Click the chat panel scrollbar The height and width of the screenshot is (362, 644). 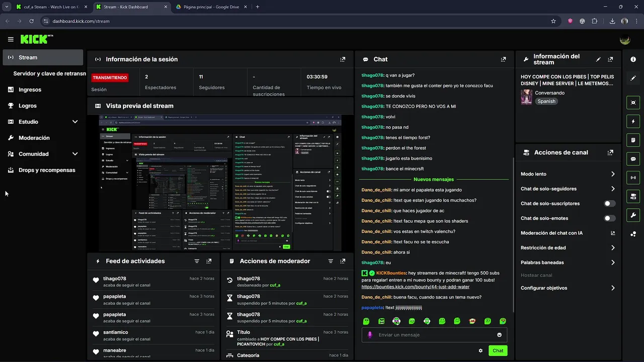coord(513,234)
